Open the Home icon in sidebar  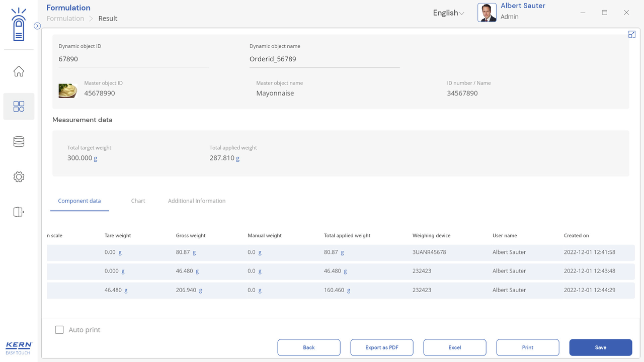click(19, 71)
